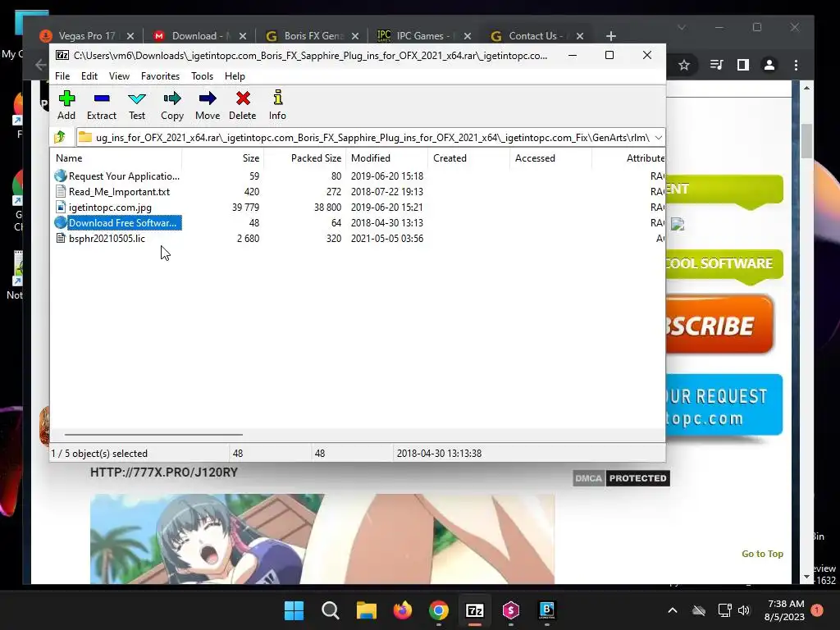
Task: Click the browser tab search chevron
Action: click(682, 27)
